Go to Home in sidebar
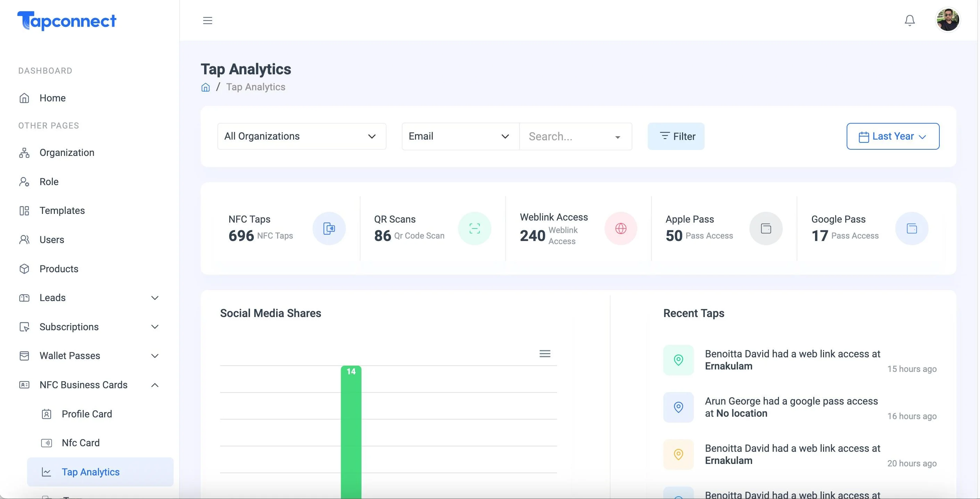The height and width of the screenshot is (499, 980). 52,98
